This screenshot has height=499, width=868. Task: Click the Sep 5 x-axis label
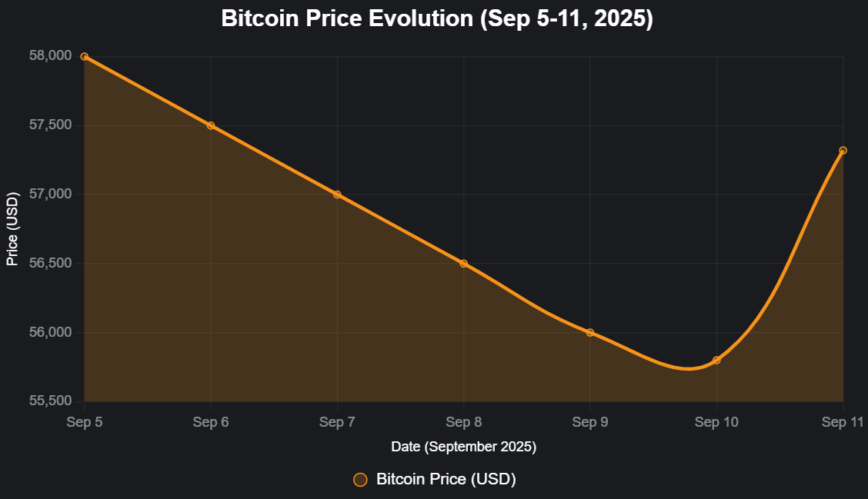click(84, 421)
